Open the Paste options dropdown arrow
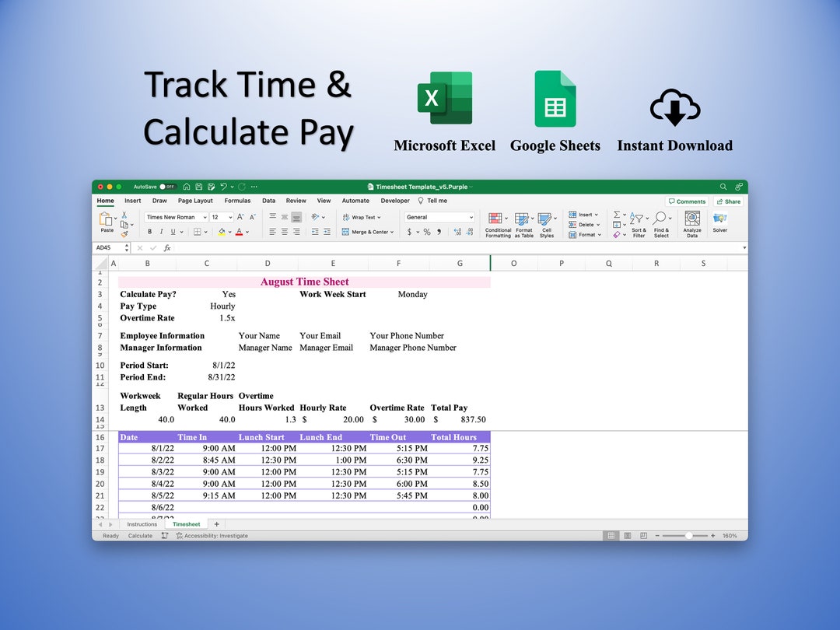This screenshot has width=840, height=630. point(115,219)
